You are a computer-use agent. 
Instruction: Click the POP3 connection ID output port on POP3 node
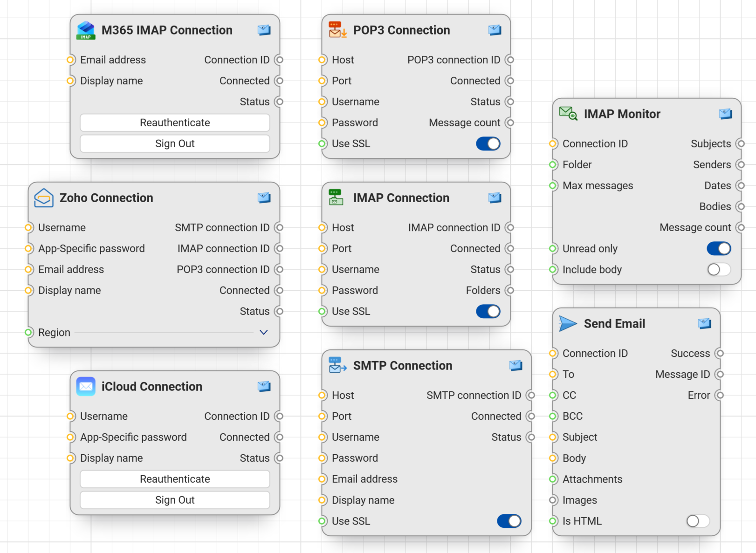510,60
